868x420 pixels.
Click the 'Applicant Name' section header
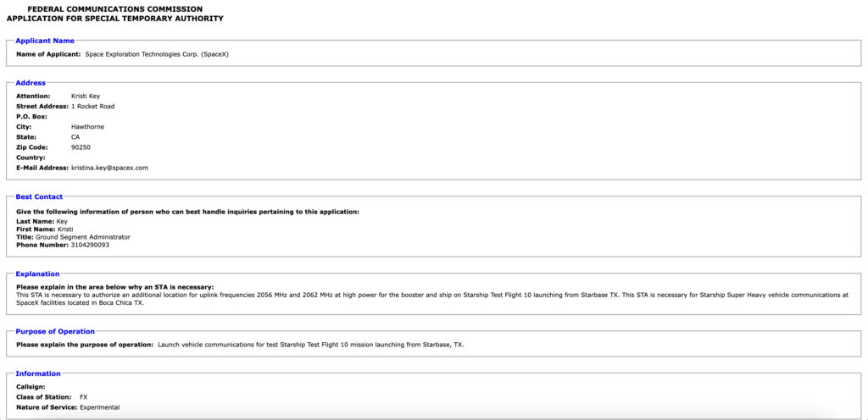tap(45, 41)
